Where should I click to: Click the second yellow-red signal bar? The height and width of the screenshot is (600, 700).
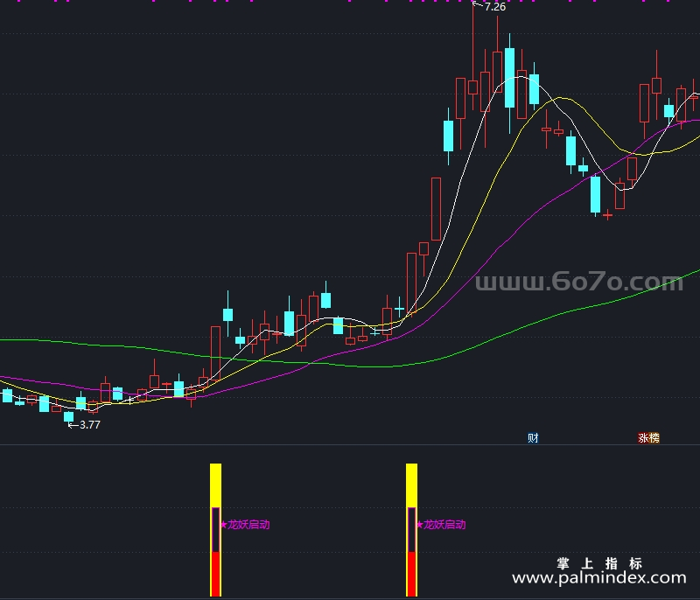[x=411, y=530]
